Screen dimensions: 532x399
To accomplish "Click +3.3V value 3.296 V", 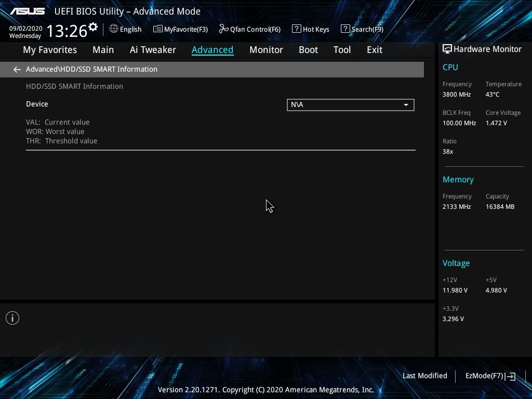I will pyautogui.click(x=453, y=319).
